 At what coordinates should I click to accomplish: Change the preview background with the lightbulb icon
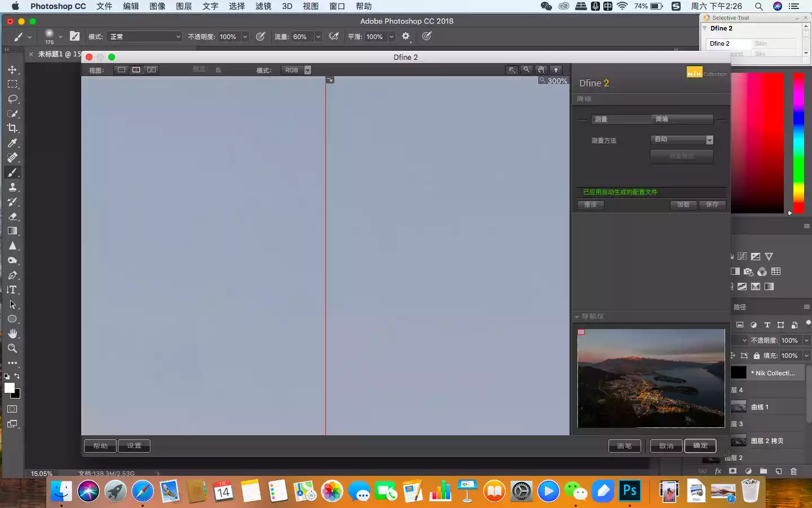pos(556,70)
